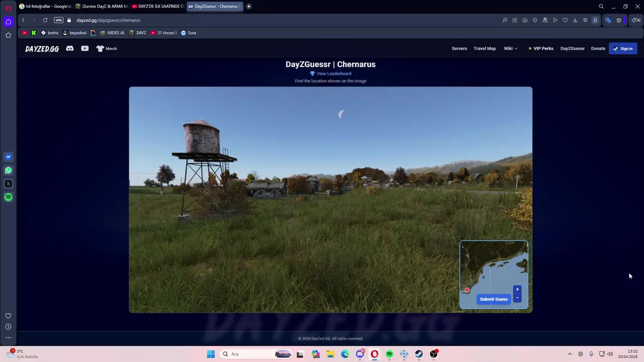Viewport: 644px width, 362px height.
Task: Click the red marker on minimap
Action: [x=467, y=290]
